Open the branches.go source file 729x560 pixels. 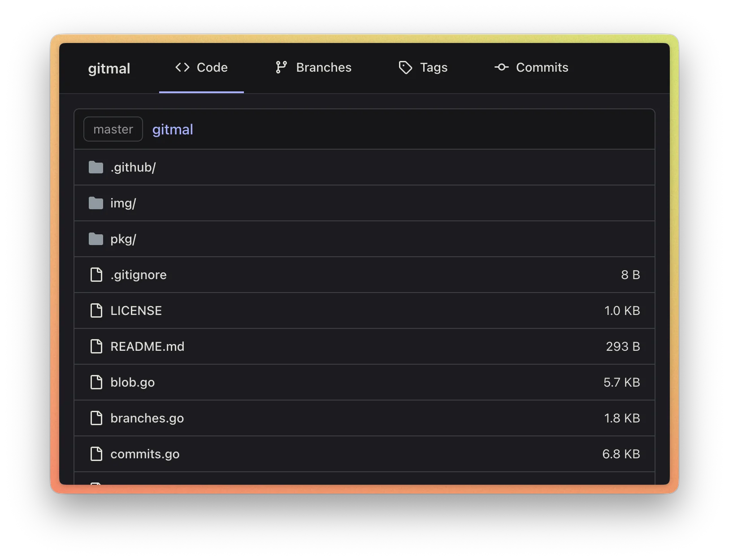[147, 418]
